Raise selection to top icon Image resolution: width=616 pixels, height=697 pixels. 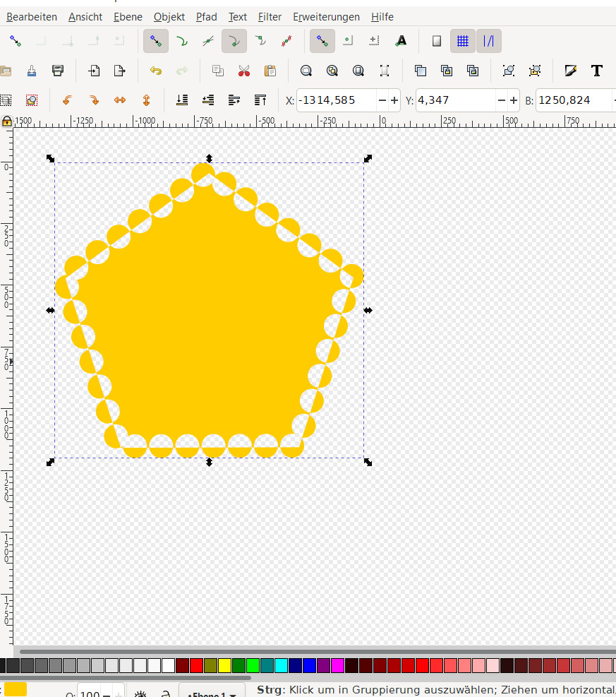pyautogui.click(x=260, y=100)
